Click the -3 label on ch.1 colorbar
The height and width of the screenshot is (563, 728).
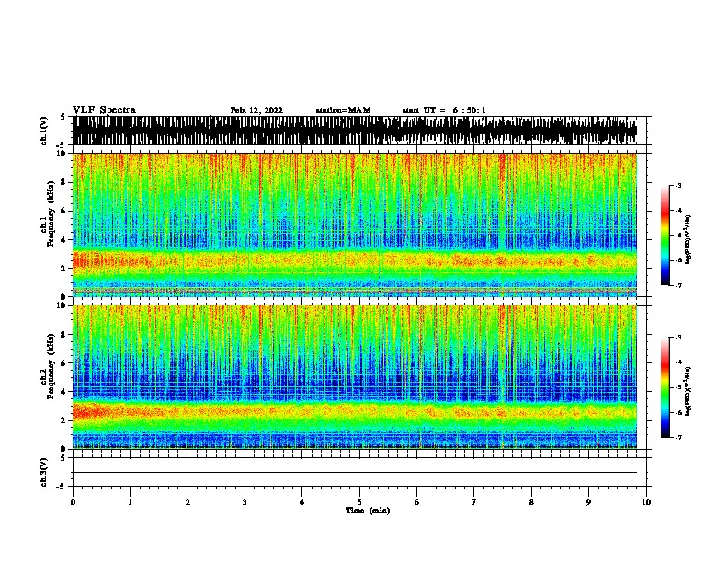678,185
